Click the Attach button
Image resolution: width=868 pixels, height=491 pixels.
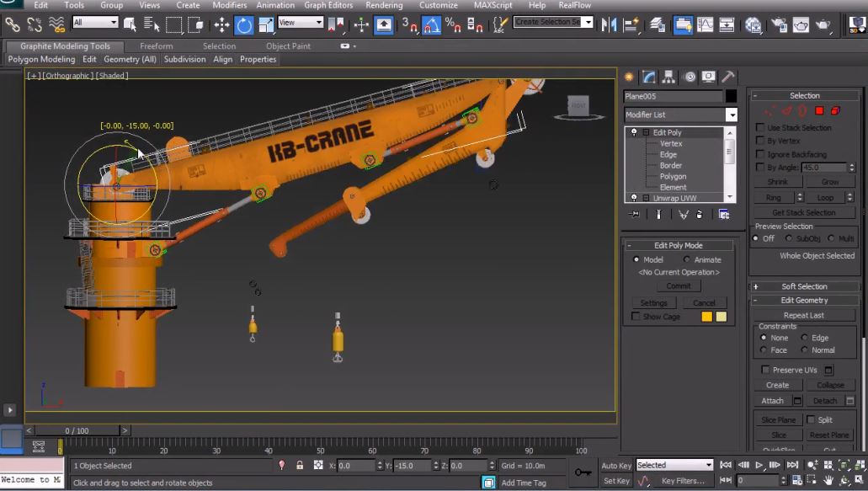(772, 400)
